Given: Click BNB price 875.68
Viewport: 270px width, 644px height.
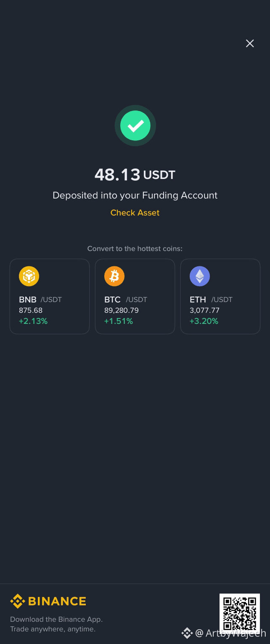Looking at the screenshot, I should [31, 310].
